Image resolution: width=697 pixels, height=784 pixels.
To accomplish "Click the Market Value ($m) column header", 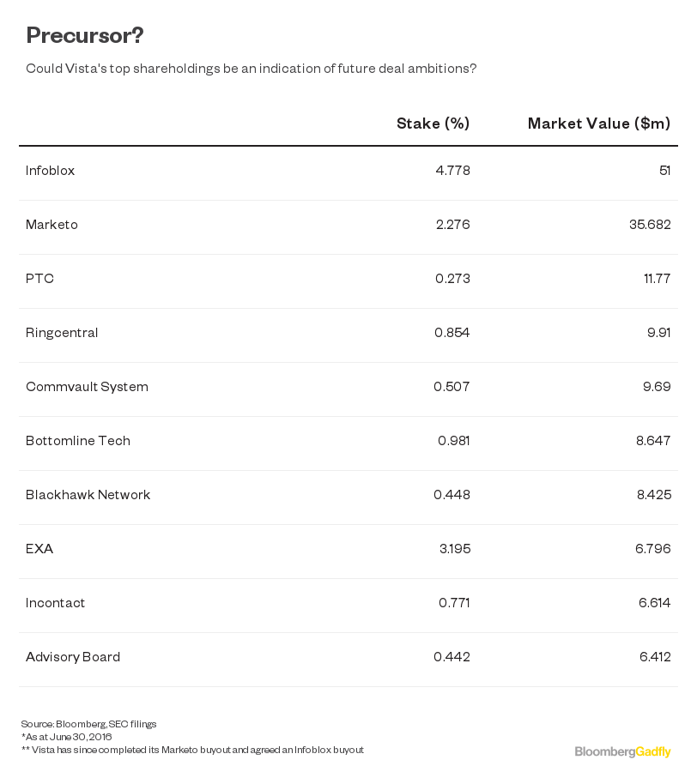I will click(x=599, y=124).
